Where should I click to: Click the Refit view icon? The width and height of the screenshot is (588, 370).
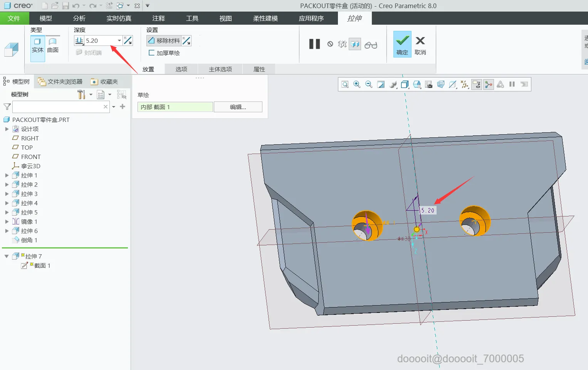pyautogui.click(x=345, y=84)
